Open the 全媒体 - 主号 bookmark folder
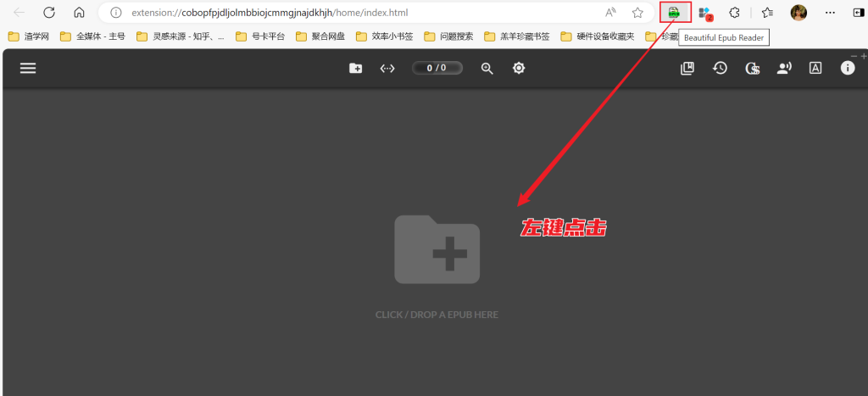This screenshot has width=868, height=396. (x=92, y=36)
